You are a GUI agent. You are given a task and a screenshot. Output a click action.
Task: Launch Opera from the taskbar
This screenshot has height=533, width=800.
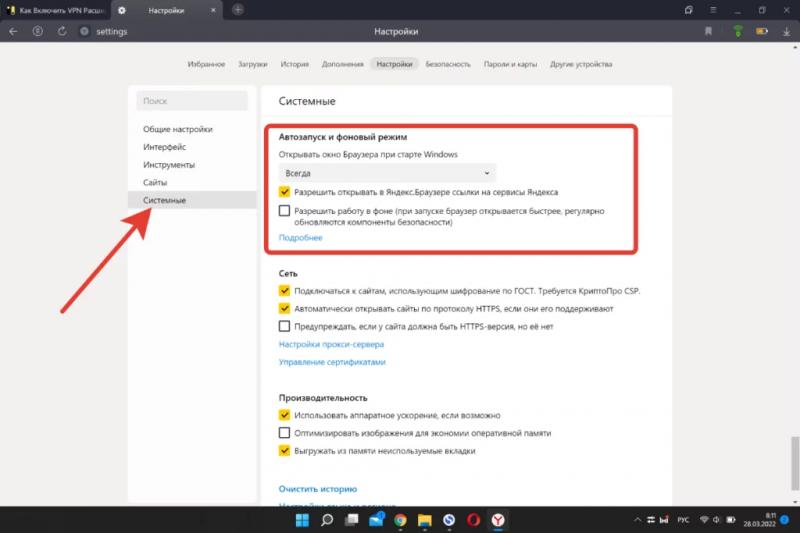pos(474,520)
